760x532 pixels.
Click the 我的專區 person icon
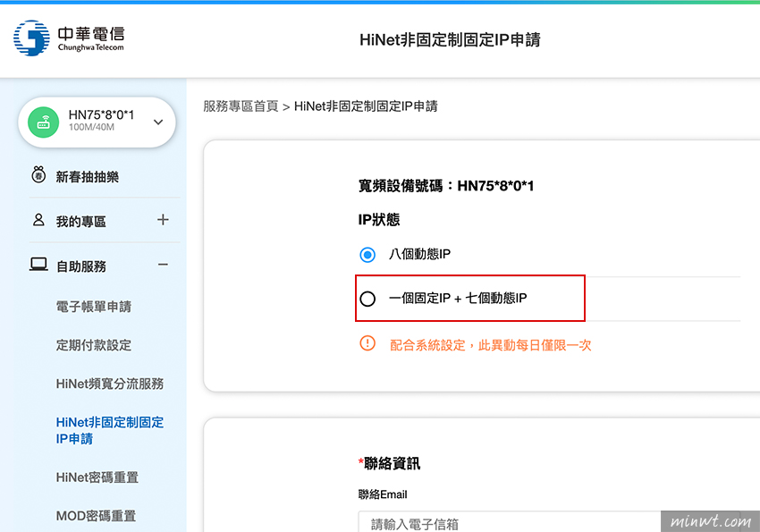(38, 220)
